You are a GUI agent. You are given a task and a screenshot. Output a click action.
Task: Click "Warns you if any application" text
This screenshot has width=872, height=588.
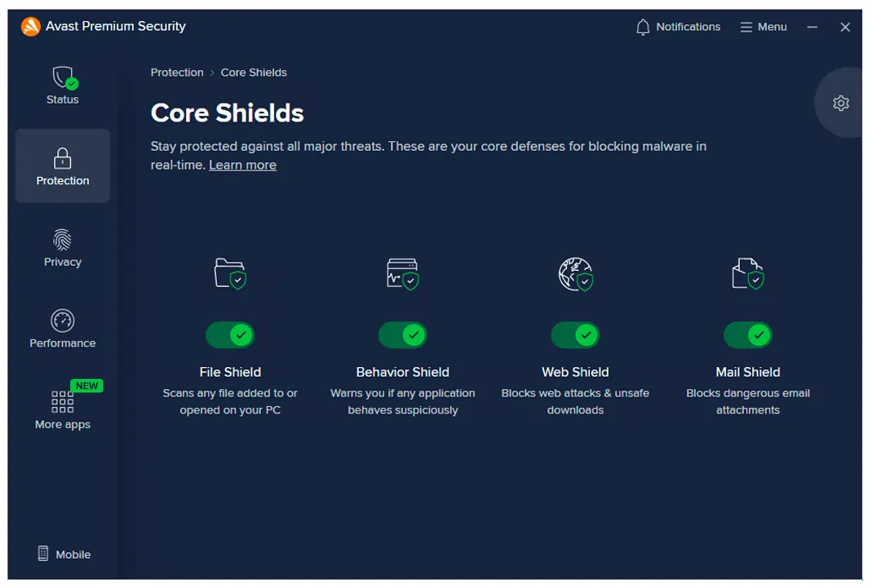coord(403,393)
